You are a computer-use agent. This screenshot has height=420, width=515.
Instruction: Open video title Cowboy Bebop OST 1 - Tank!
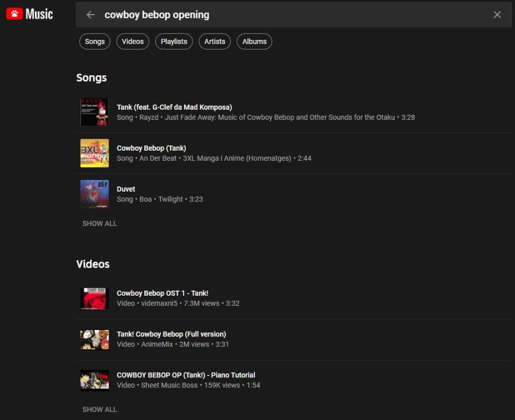[x=163, y=293]
